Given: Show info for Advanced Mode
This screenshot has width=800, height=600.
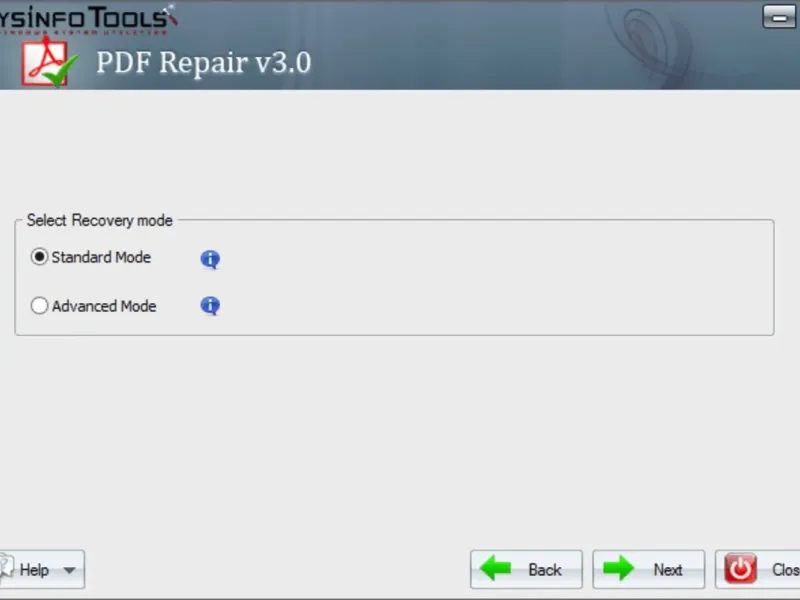Looking at the screenshot, I should tap(210, 306).
